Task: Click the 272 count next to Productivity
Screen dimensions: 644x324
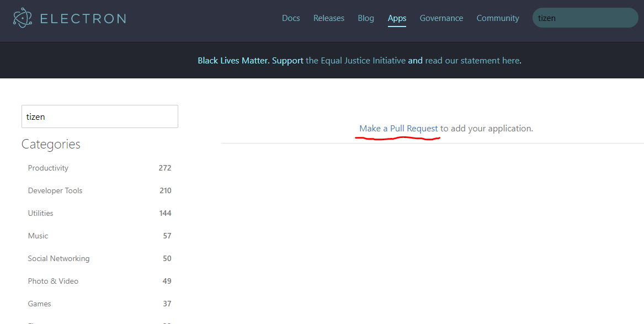Action: click(165, 168)
